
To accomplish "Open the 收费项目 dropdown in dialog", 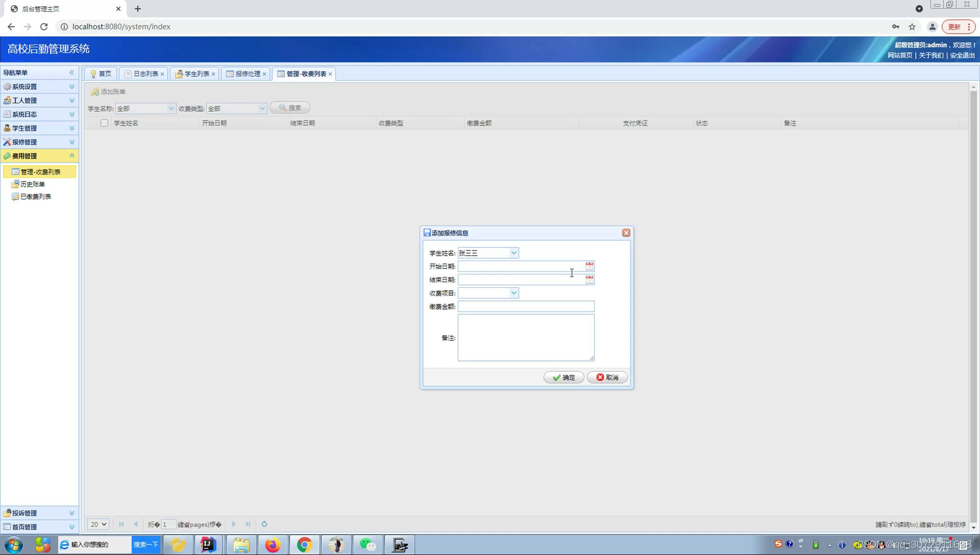I will coord(514,293).
